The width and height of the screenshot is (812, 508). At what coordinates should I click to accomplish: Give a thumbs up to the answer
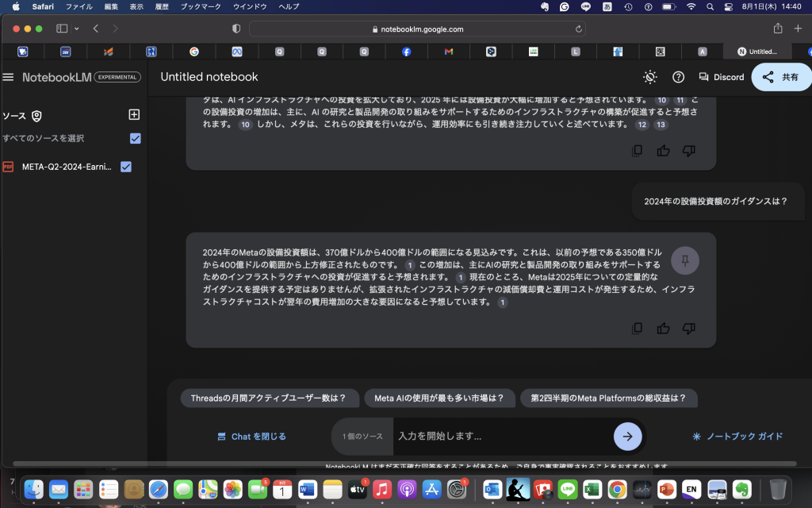point(663,328)
